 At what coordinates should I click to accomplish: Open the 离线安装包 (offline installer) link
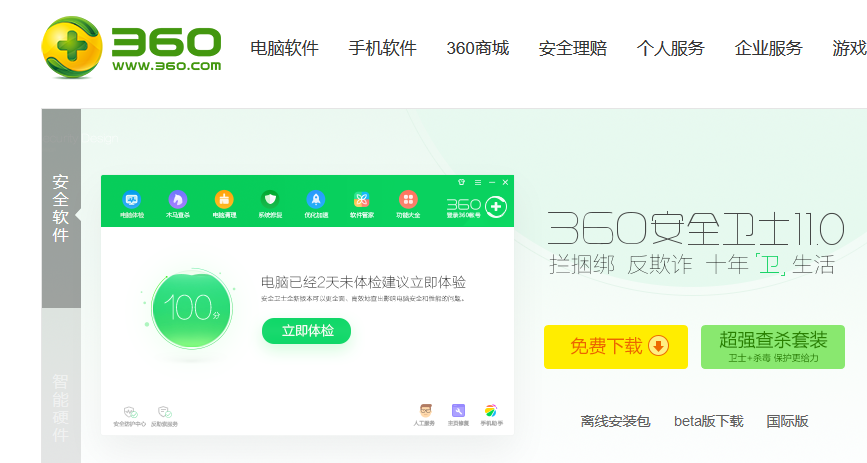[x=615, y=422]
